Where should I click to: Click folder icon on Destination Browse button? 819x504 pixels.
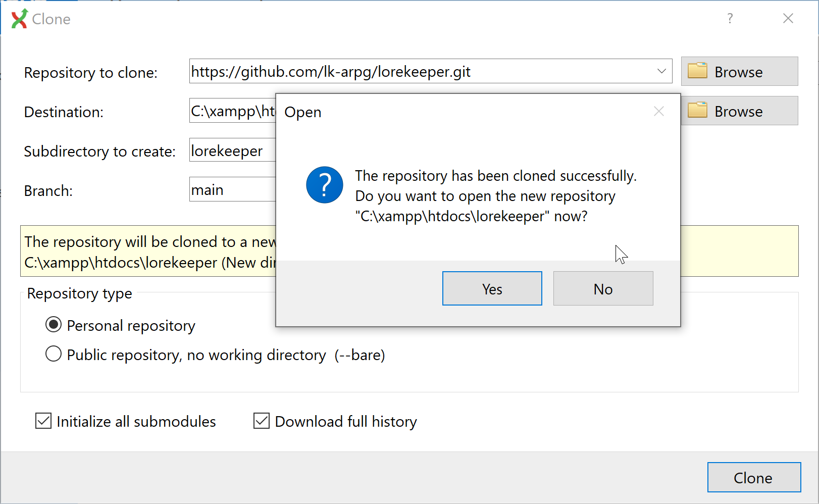[697, 111]
